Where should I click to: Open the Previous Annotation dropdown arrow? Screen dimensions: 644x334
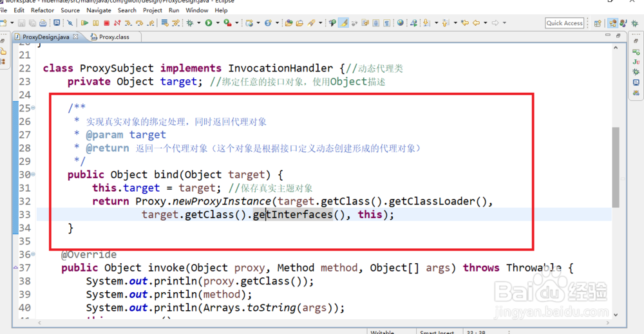pyautogui.click(x=455, y=23)
